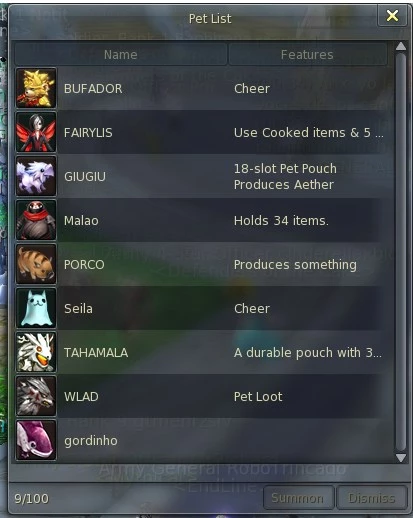Screen dimensions: 413x518
Task: Click the Dismiss button
Action: (x=372, y=498)
